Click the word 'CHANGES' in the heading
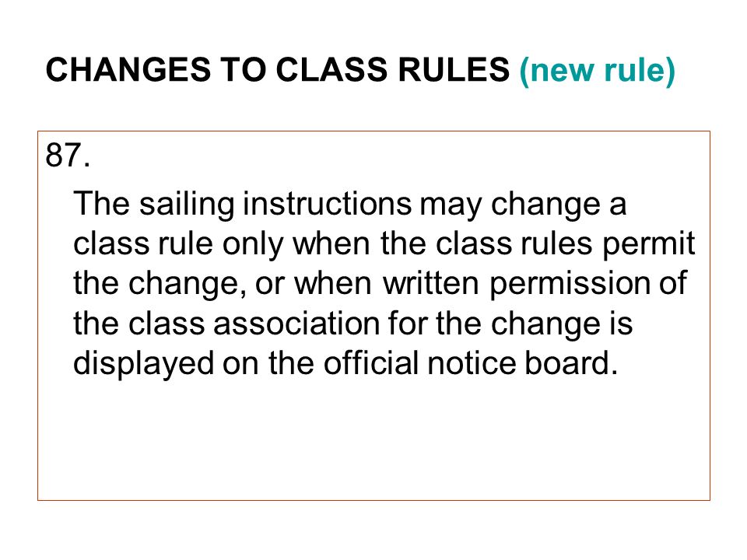747x560 pixels. 128,69
